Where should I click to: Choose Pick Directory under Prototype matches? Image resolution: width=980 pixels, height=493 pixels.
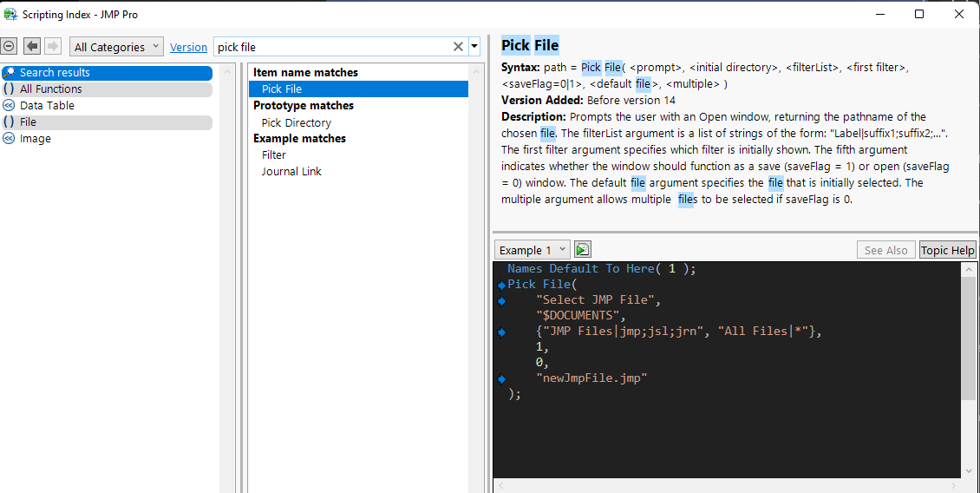tap(296, 122)
